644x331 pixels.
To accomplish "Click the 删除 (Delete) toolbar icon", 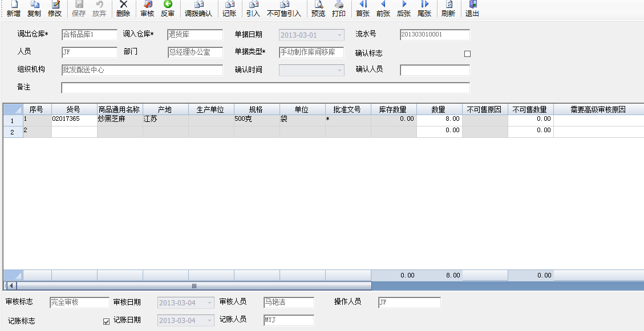I will coord(123,9).
